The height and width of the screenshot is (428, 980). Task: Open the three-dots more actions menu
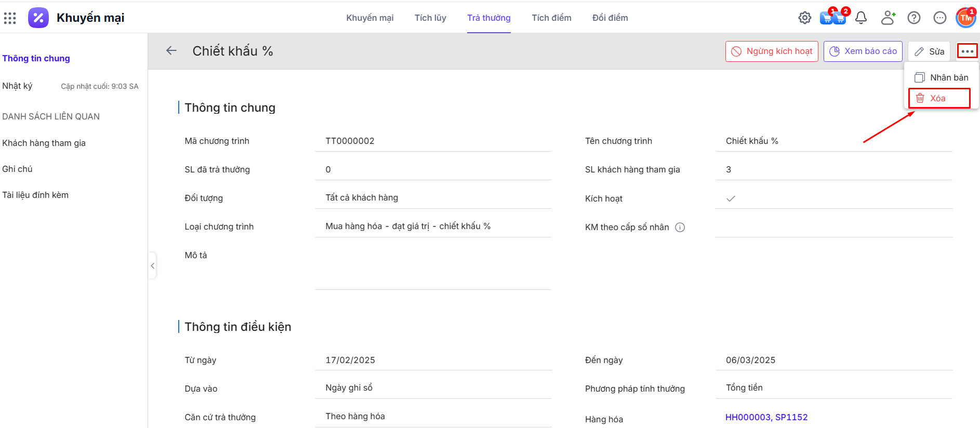click(967, 51)
